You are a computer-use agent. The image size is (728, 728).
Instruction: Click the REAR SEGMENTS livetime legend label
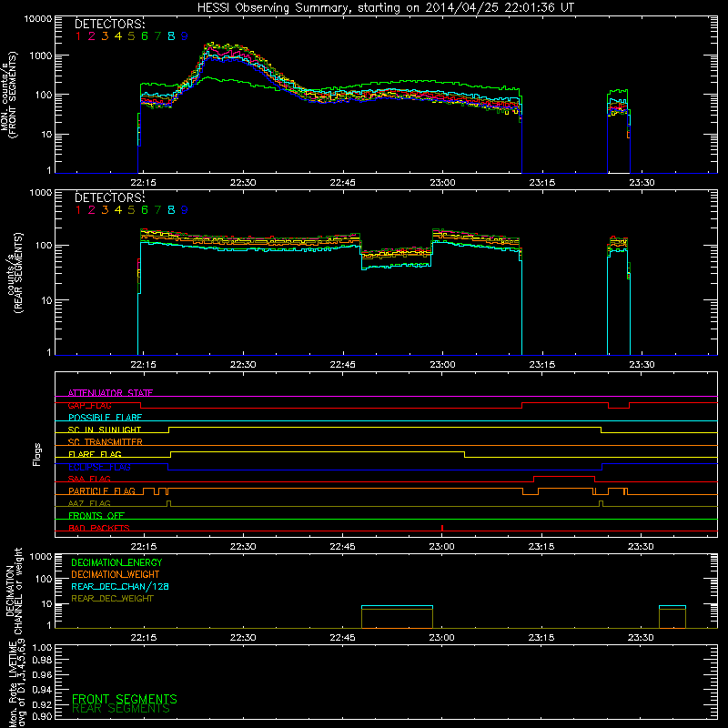pos(121,709)
